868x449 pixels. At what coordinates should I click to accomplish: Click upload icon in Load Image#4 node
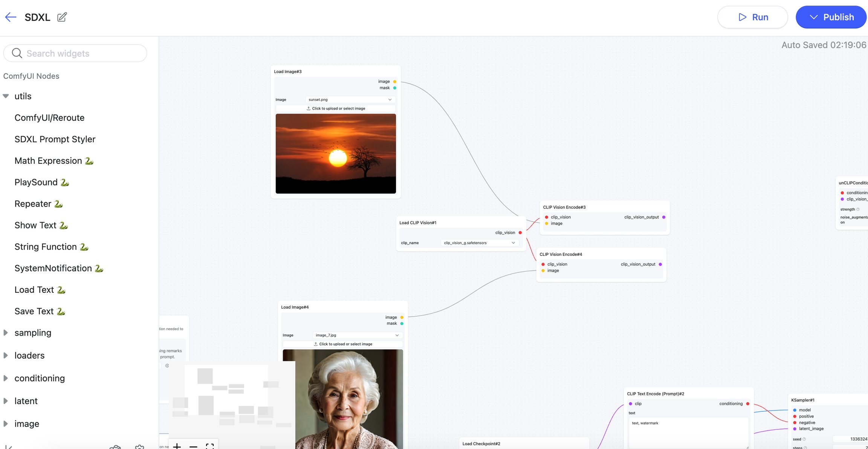coord(316,344)
